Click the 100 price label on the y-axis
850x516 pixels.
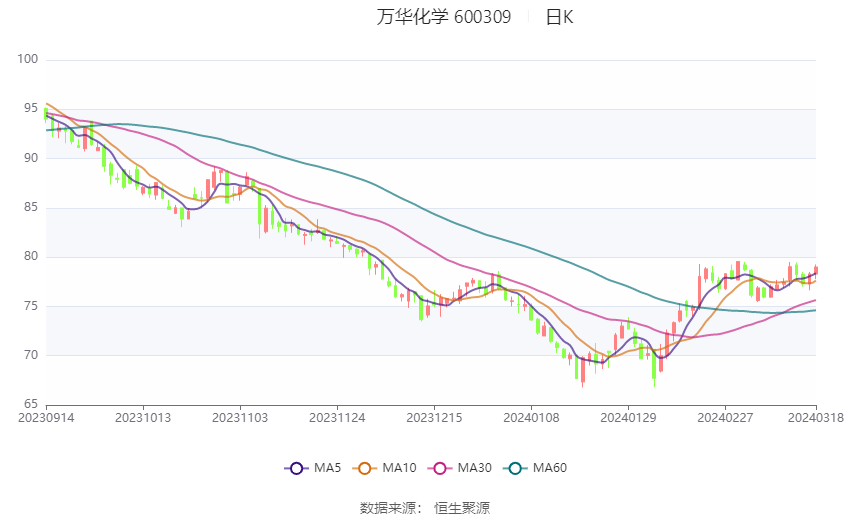(27, 60)
